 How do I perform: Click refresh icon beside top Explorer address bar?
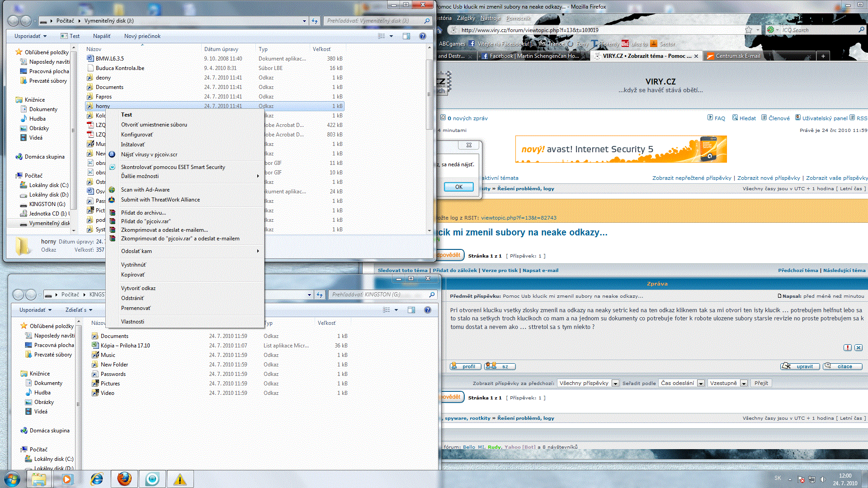(x=315, y=21)
